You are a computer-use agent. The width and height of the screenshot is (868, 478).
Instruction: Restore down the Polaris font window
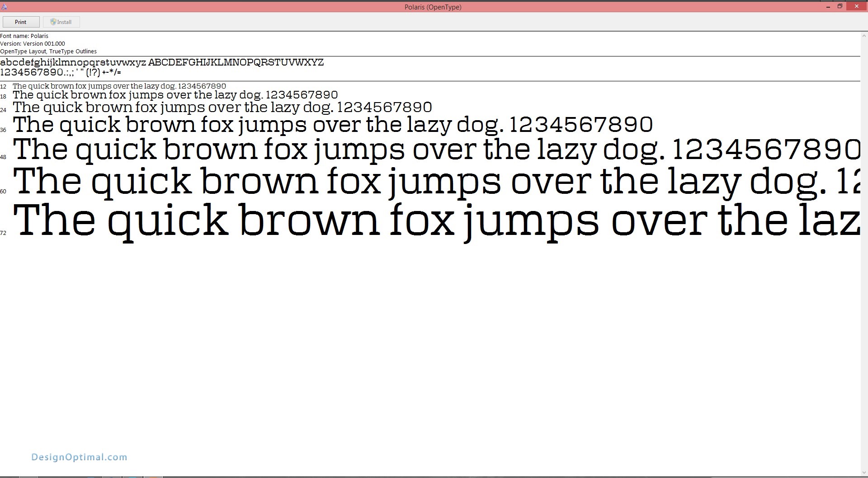[840, 6]
